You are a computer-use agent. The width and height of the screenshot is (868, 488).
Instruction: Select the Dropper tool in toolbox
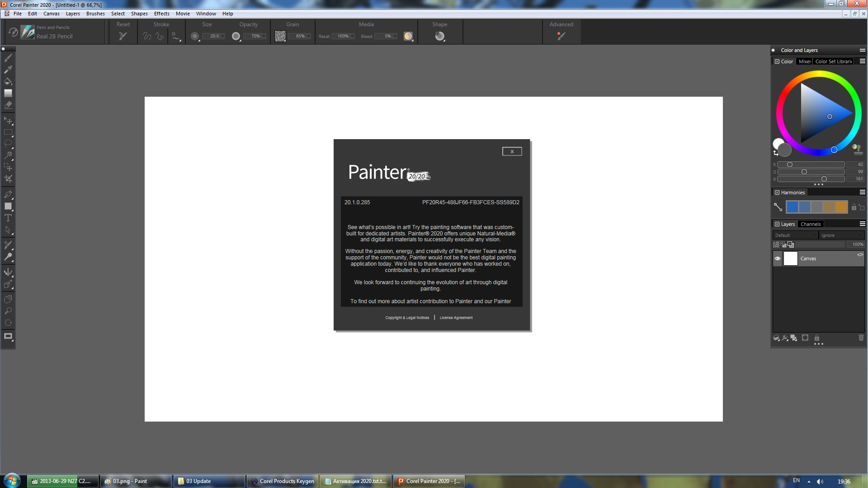pos(8,70)
